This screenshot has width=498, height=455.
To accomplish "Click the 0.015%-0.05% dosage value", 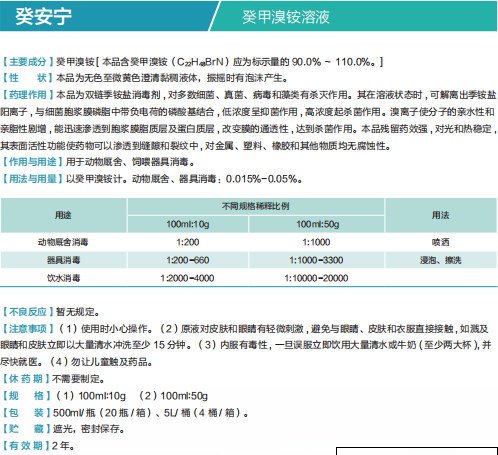I will coord(261,179).
